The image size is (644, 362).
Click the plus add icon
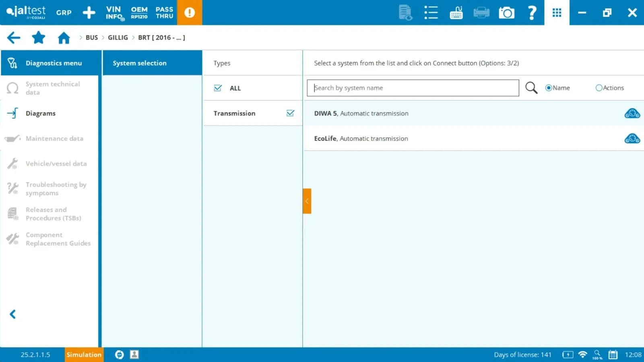click(89, 12)
